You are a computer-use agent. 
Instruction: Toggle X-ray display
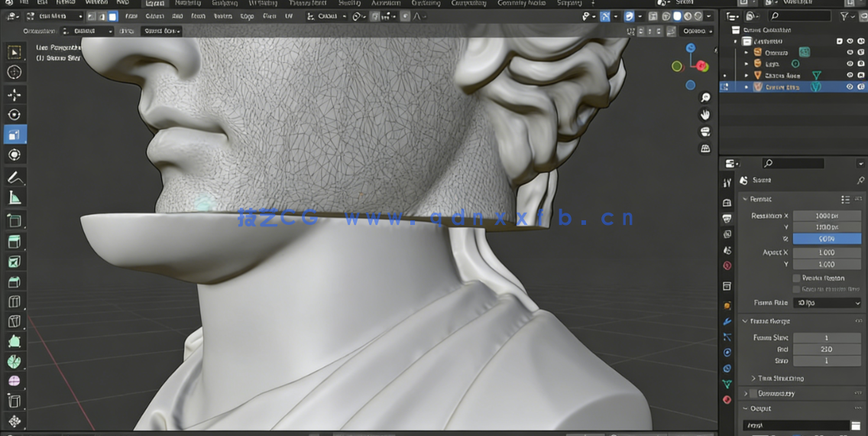pos(653,17)
